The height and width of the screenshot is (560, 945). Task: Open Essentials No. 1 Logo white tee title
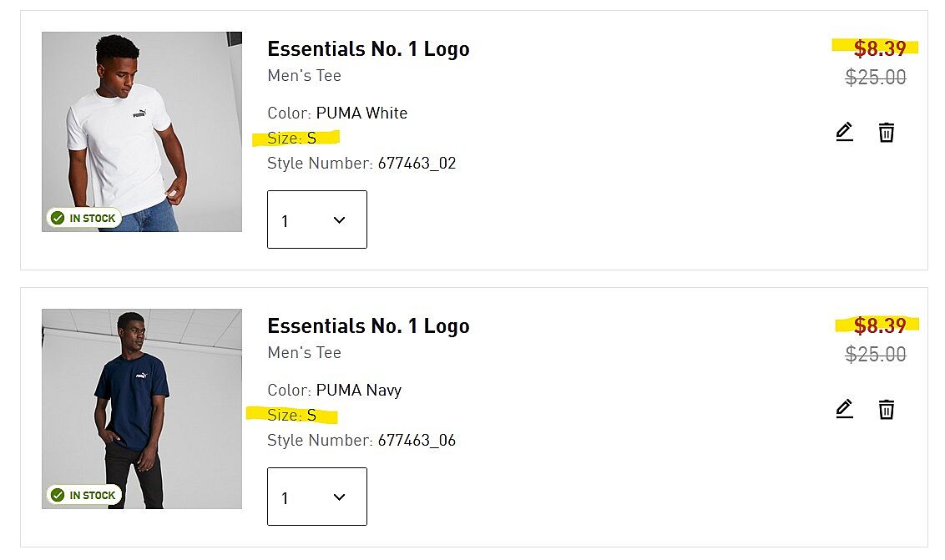pos(368,49)
